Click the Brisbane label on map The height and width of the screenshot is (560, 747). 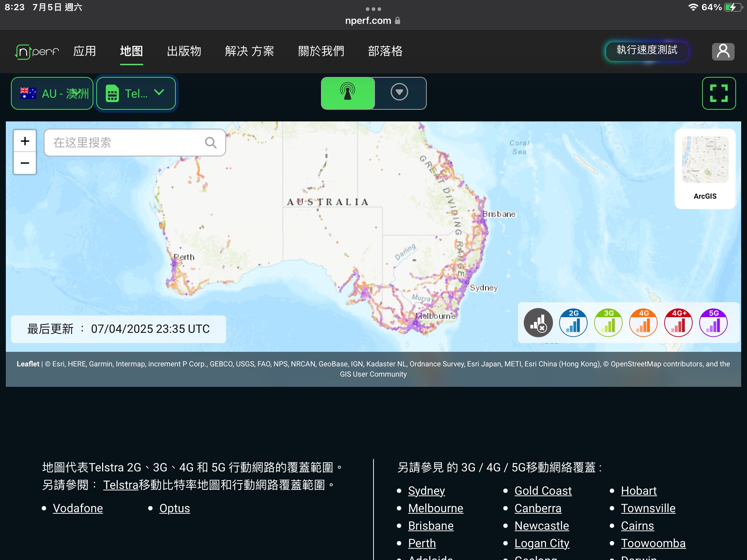pyautogui.click(x=499, y=214)
